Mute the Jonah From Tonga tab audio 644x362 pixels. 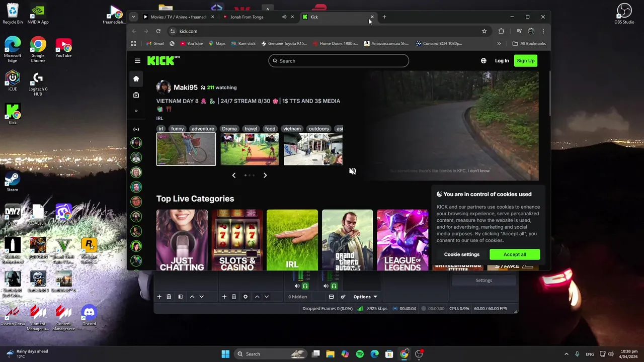pyautogui.click(x=284, y=17)
